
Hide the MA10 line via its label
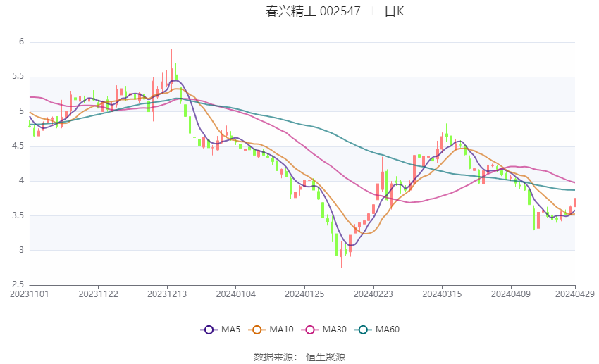[x=281, y=330]
